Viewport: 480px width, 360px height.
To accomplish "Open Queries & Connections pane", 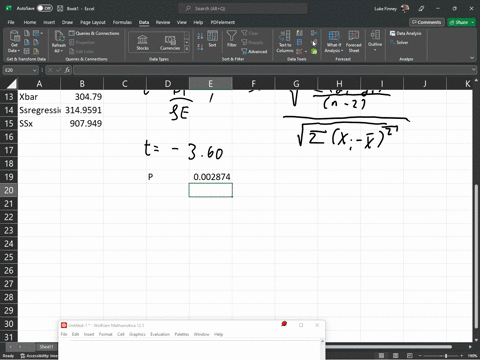I will point(94,33).
